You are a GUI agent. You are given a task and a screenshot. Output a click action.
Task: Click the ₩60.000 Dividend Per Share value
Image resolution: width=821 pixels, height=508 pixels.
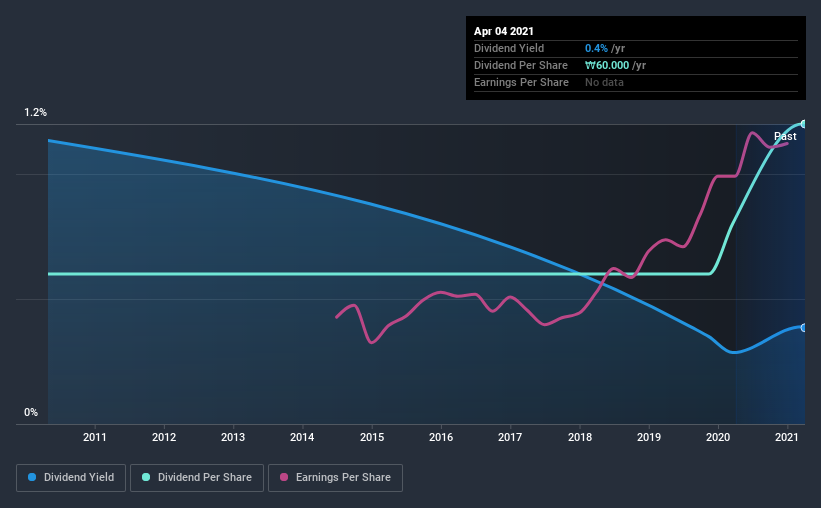607,65
